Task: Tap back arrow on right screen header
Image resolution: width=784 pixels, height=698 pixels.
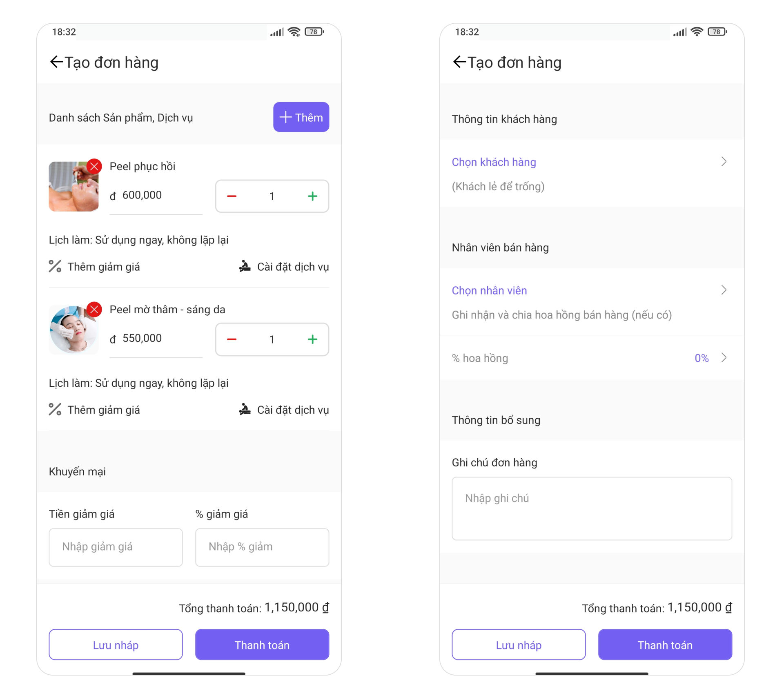Action: click(459, 62)
